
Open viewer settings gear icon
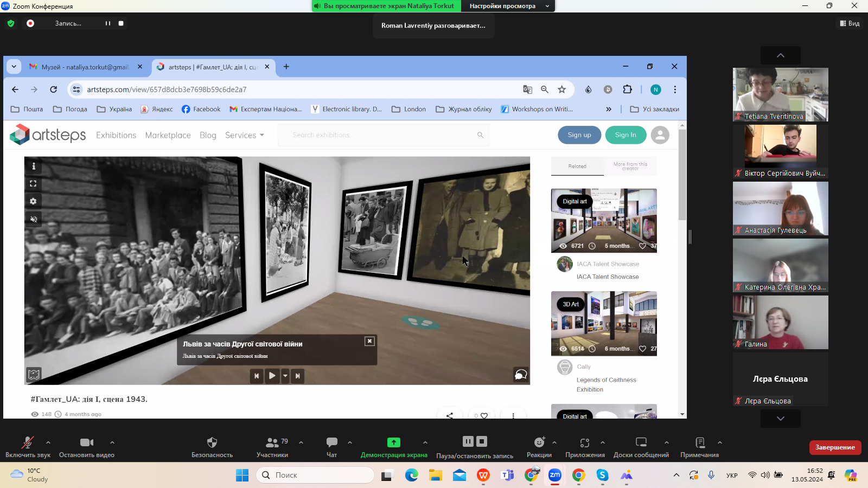point(34,201)
